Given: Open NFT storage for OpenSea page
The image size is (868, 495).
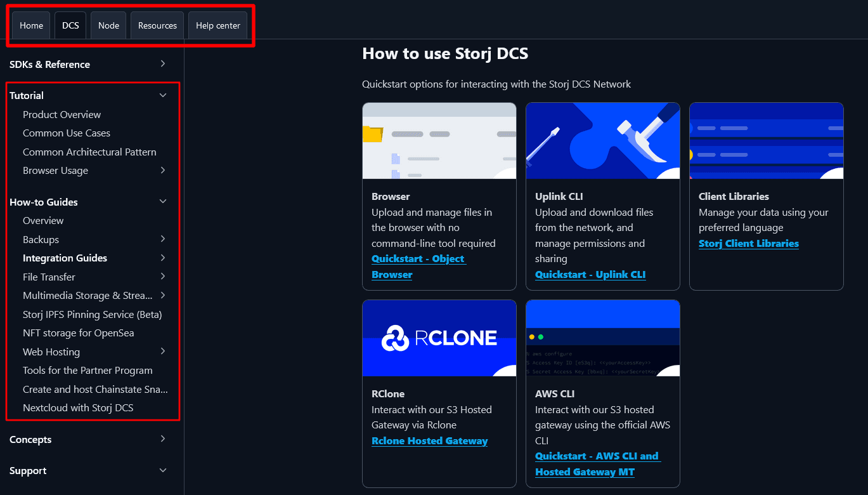Looking at the screenshot, I should pyautogui.click(x=78, y=333).
